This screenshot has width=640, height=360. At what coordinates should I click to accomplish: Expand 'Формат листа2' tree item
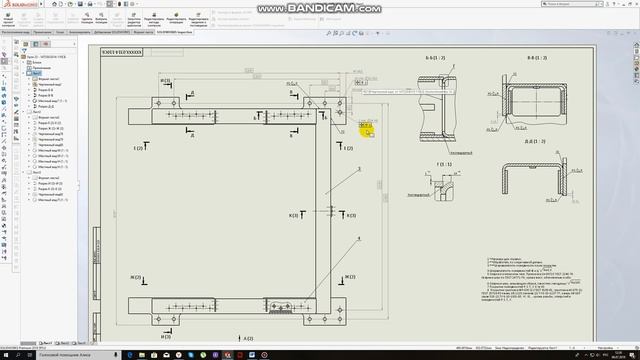pyautogui.click(x=29, y=117)
